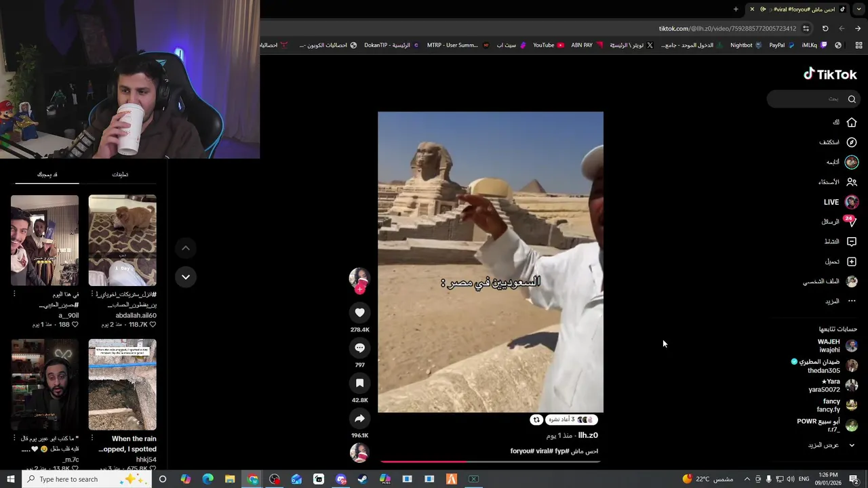Open the notification center in the taskbar
The width and height of the screenshot is (868, 488).
854,479
